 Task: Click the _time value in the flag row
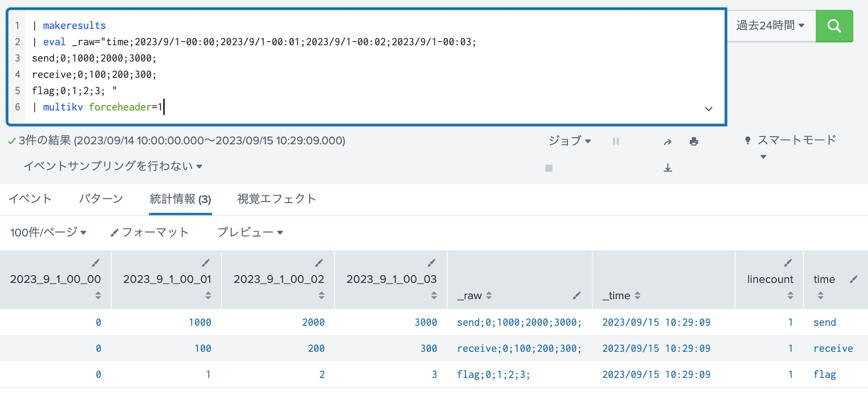pos(656,375)
